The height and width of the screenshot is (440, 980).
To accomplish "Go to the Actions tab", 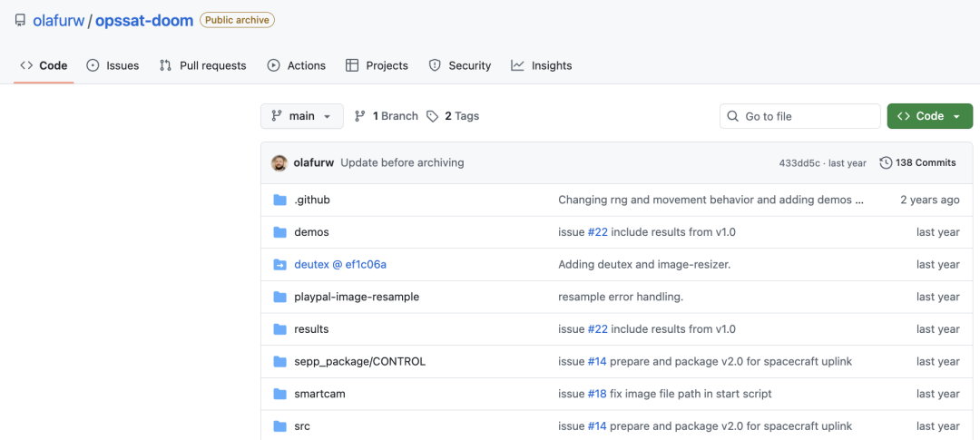I will [x=296, y=65].
